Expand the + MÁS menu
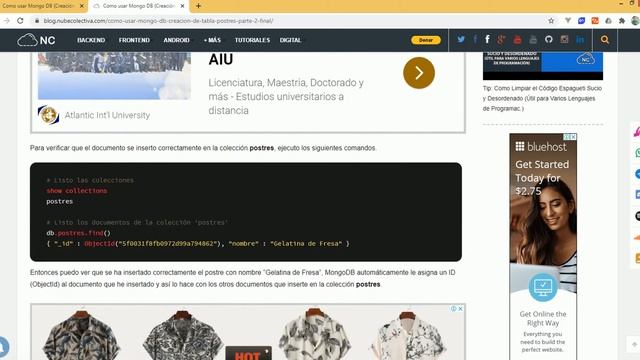640x360 pixels. click(x=212, y=40)
